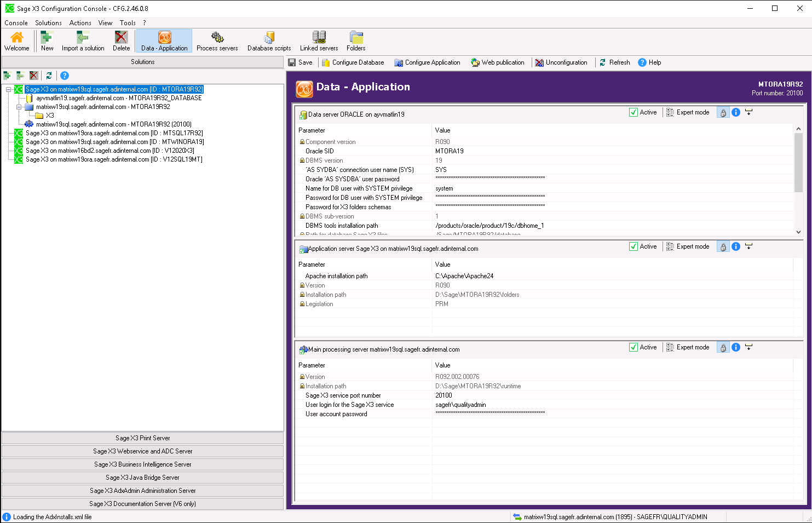Toggle Active checkbox for Application server

pos(634,246)
